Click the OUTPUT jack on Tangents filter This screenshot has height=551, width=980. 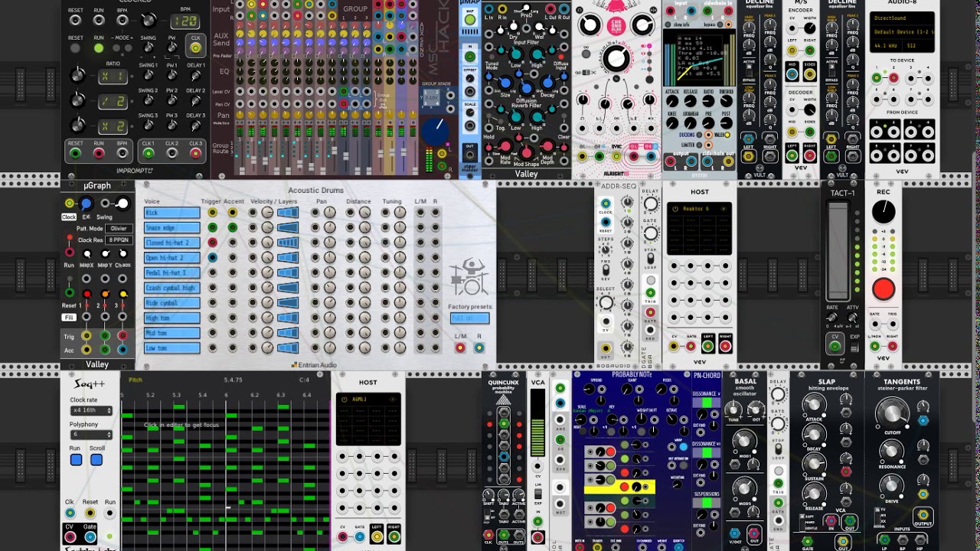coord(923,515)
